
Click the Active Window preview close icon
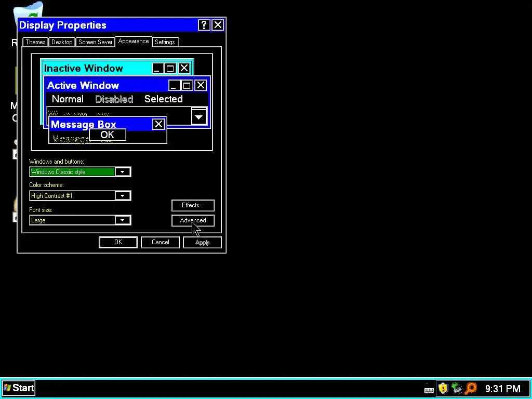coord(201,86)
